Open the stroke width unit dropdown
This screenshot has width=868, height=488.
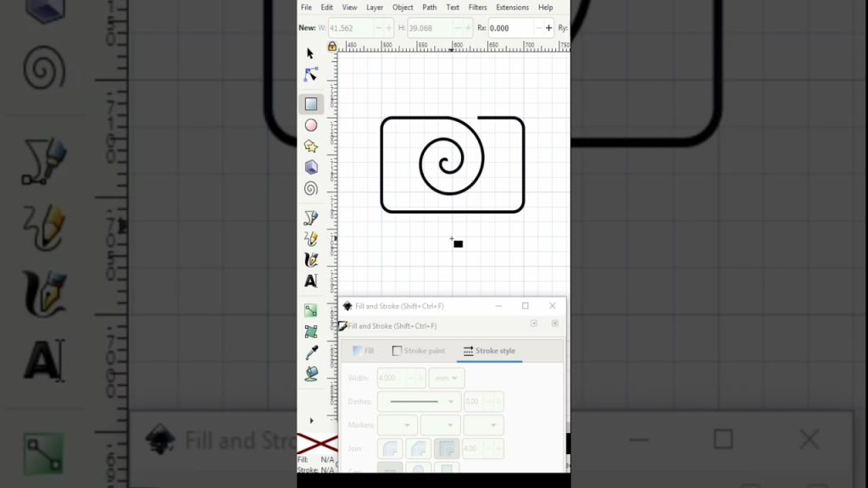tap(446, 378)
